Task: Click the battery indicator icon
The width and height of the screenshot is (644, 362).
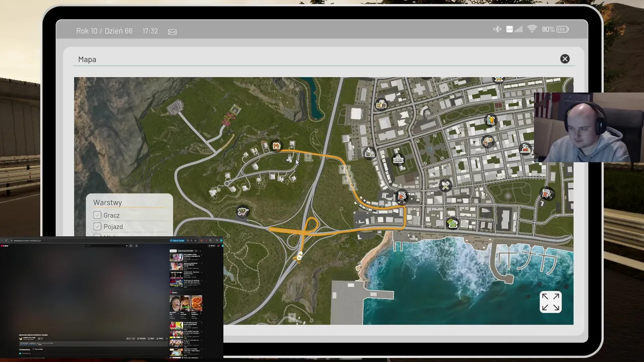Action: point(562,29)
